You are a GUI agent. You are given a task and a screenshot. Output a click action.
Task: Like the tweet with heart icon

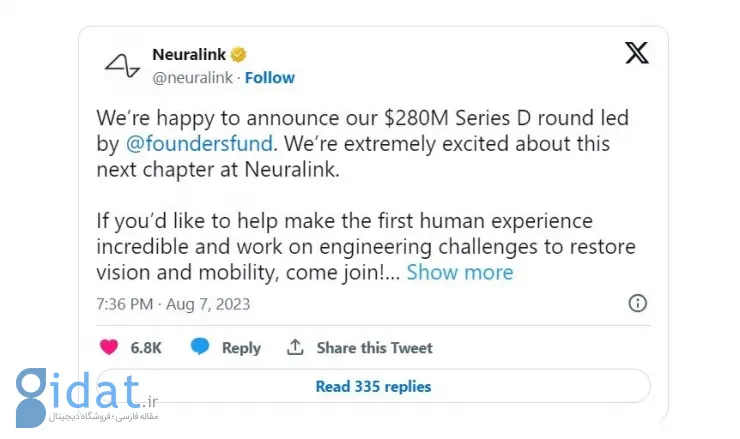(109, 347)
